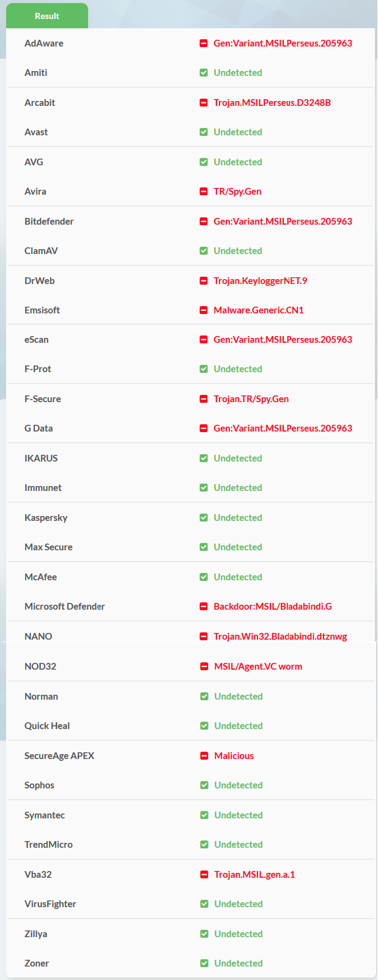Click the red icon for SecureAge APEX
This screenshot has height=980, width=378.
tap(204, 756)
